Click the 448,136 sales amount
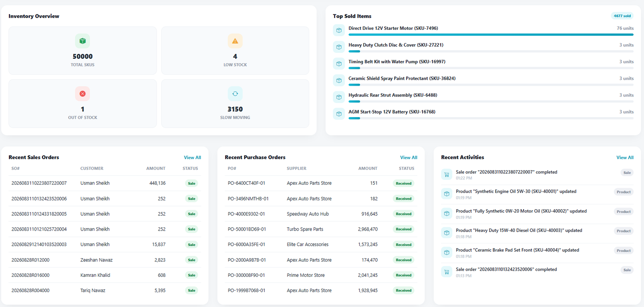Viewport: 644px width, 307px height. [x=157, y=183]
